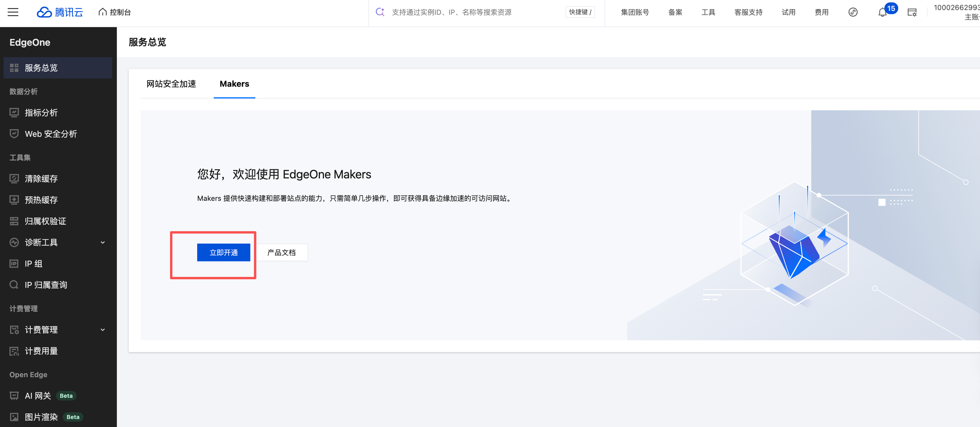Image resolution: width=980 pixels, height=427 pixels.
Task: Open the 工具 menu
Action: [x=708, y=12]
